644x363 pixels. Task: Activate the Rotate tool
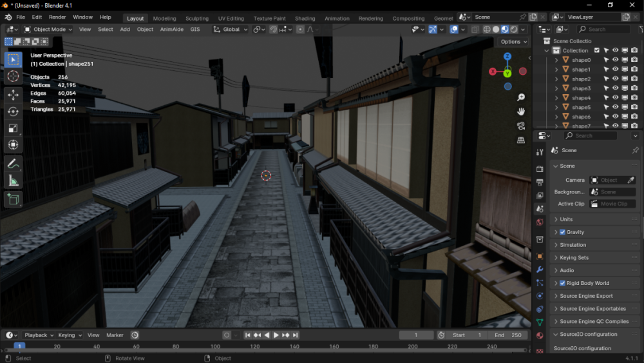click(13, 112)
